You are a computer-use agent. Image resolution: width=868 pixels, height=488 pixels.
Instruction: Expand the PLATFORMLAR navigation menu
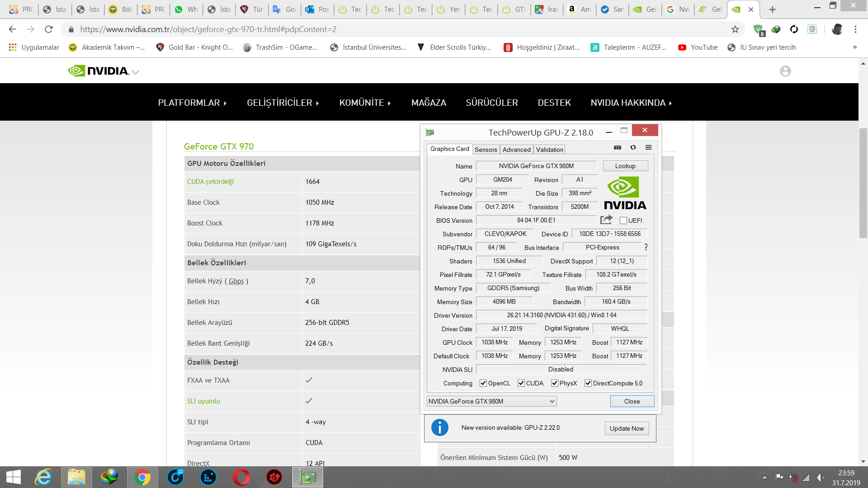click(x=192, y=103)
